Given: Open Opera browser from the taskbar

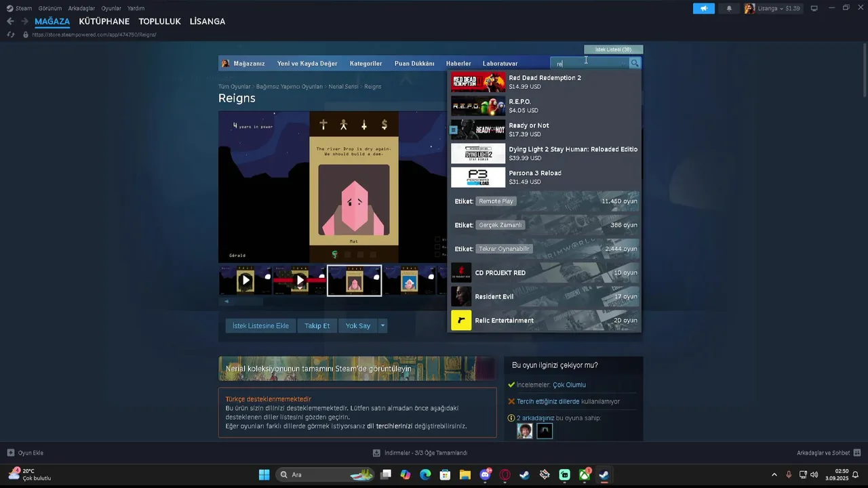Looking at the screenshot, I should [505, 474].
